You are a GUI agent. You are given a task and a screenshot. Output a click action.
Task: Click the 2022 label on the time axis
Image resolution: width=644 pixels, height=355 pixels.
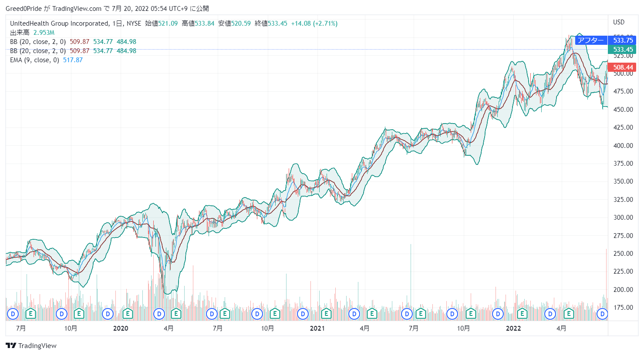[x=513, y=328]
